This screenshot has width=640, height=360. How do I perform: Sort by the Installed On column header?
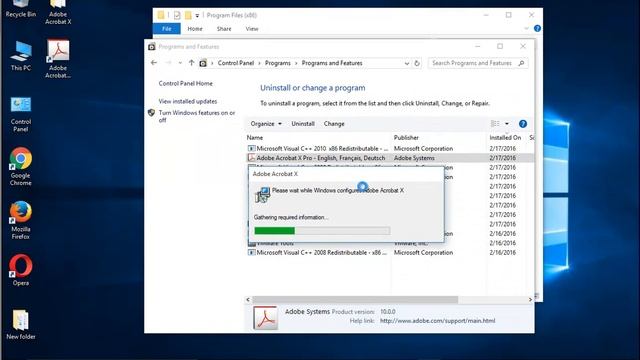click(505, 138)
